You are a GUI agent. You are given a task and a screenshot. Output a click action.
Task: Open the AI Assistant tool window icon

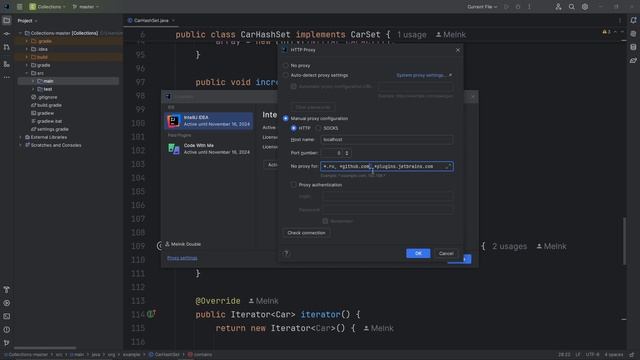tap(633, 34)
